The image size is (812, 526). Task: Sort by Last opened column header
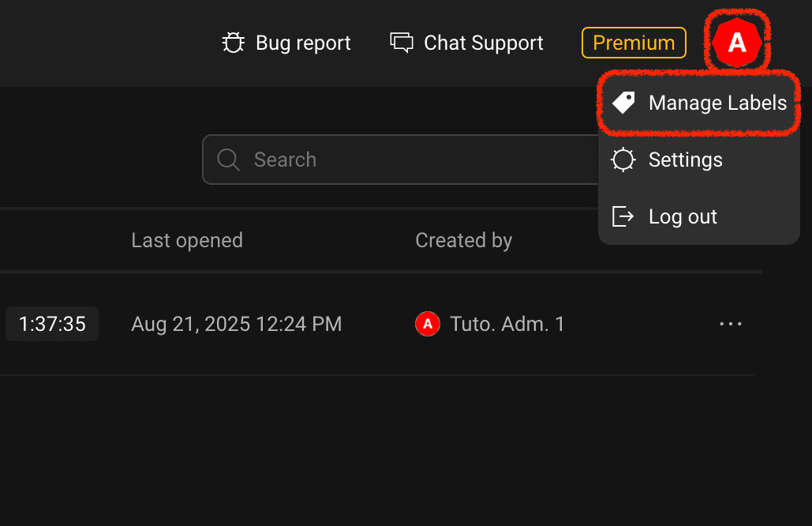click(187, 240)
